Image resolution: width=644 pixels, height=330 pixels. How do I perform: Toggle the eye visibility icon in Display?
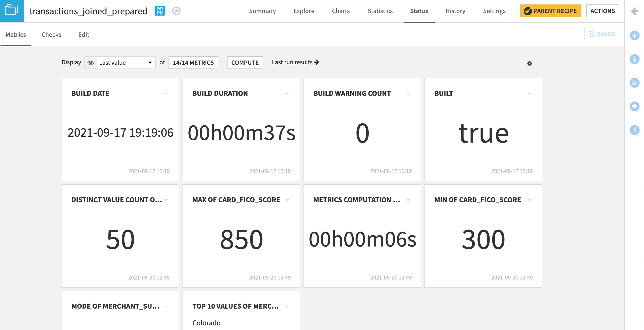click(x=91, y=62)
